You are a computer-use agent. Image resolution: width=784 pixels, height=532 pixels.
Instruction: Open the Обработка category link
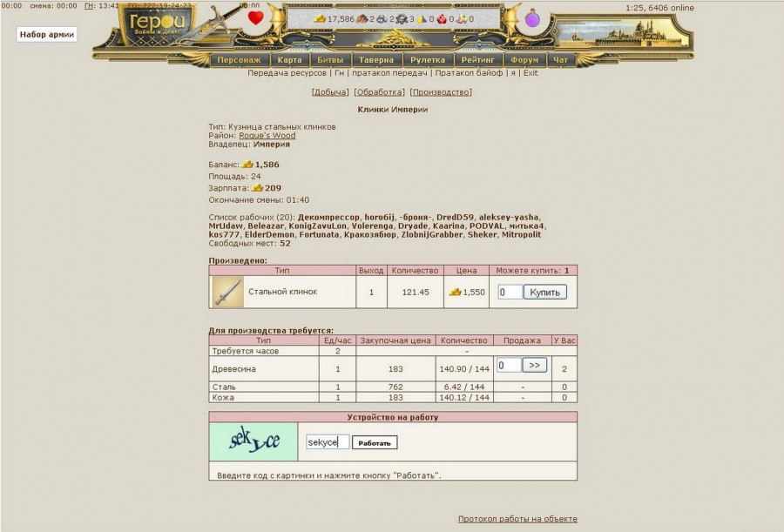point(380,92)
